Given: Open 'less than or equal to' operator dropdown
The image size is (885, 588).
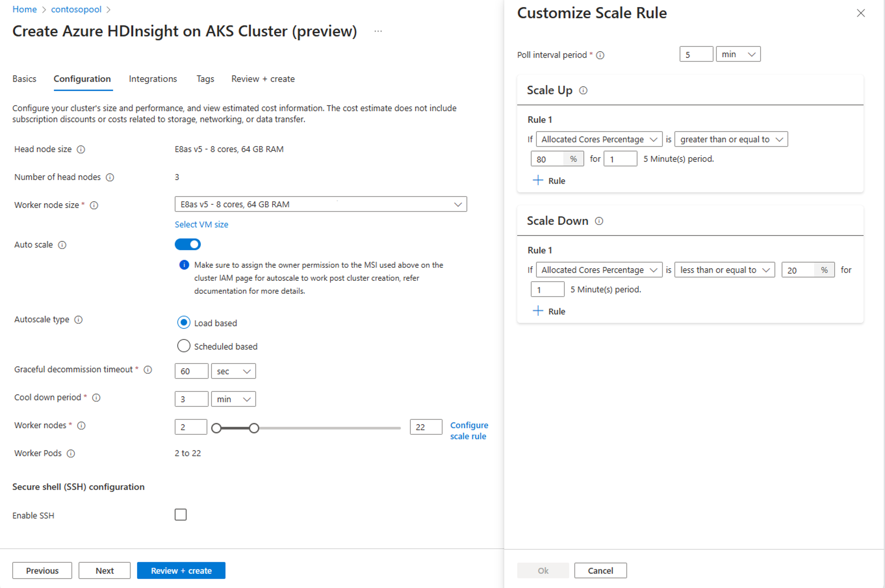Looking at the screenshot, I should (725, 270).
